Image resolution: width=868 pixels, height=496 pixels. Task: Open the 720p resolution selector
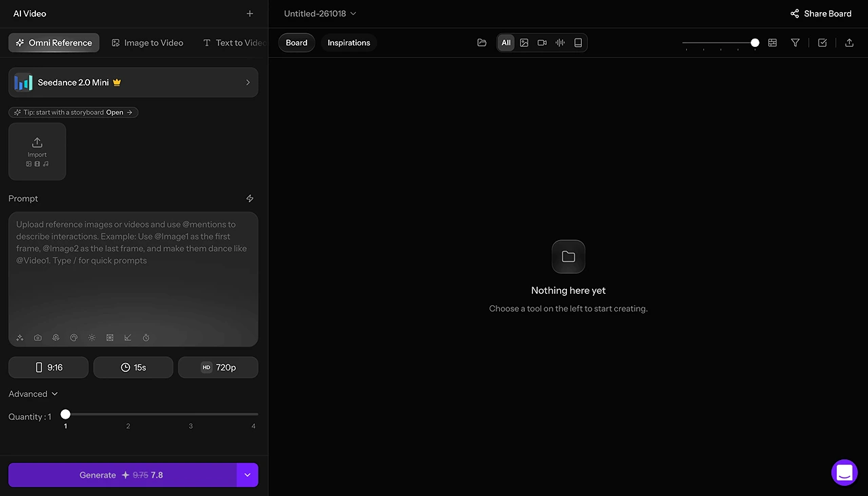[x=218, y=367]
